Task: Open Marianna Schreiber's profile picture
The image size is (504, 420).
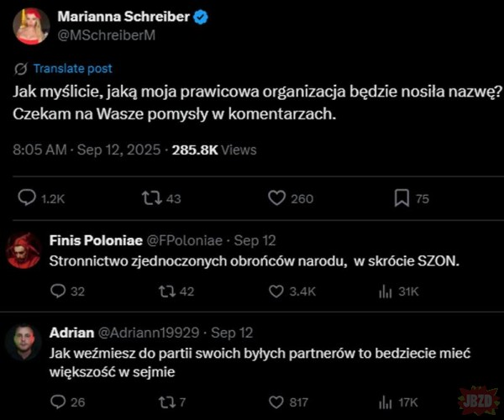Action: coord(31,26)
